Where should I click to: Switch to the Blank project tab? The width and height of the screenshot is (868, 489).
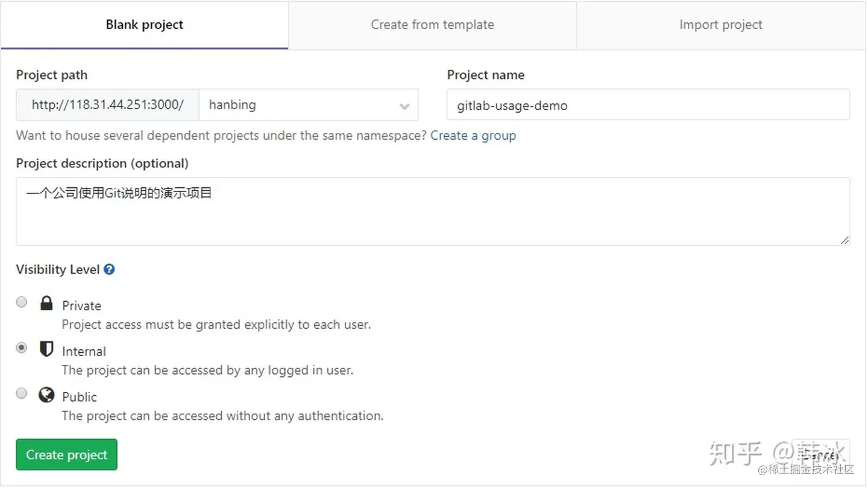[145, 25]
